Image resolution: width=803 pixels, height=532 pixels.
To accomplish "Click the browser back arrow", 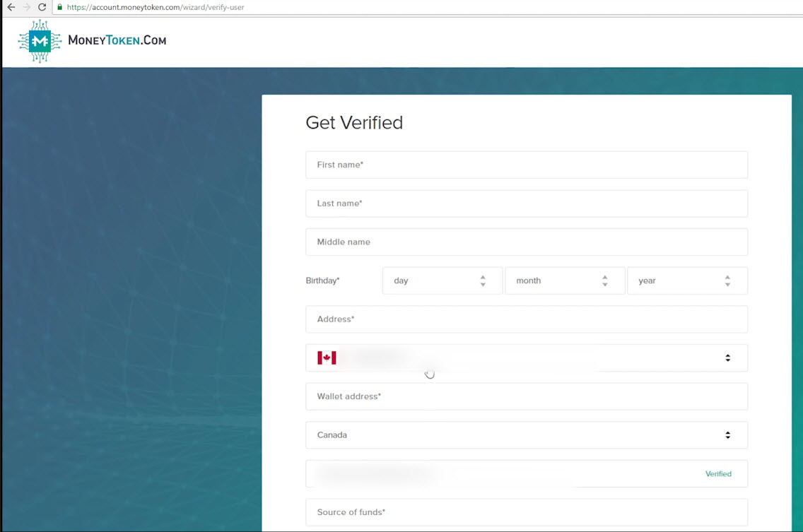I will coord(11,7).
